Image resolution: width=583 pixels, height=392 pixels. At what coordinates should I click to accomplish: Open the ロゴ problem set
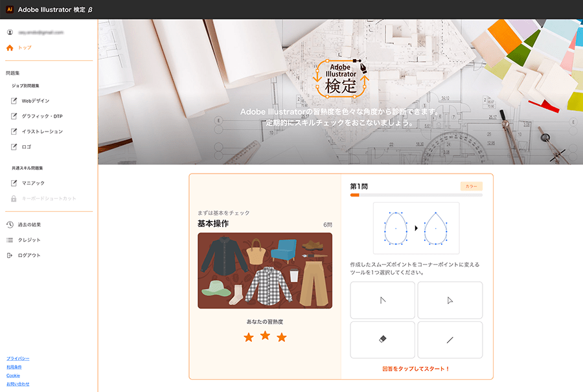coord(27,147)
